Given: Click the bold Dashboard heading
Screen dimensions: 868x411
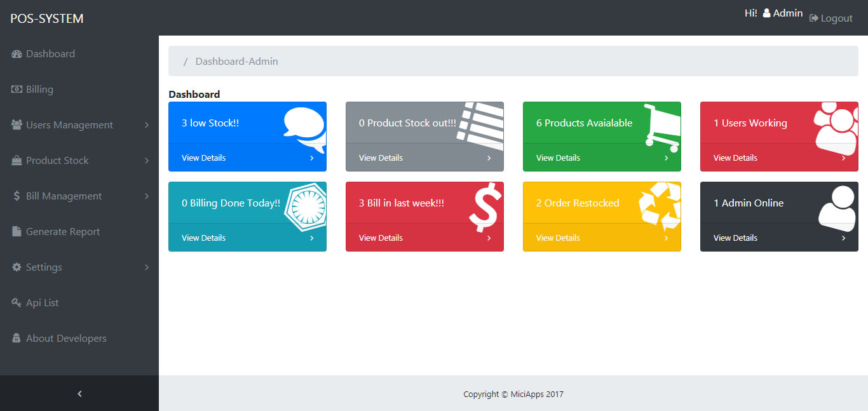Looking at the screenshot, I should 194,95.
